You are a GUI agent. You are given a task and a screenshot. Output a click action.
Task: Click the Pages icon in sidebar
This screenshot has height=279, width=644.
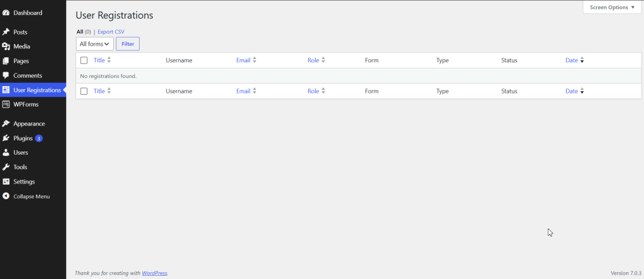click(x=6, y=61)
